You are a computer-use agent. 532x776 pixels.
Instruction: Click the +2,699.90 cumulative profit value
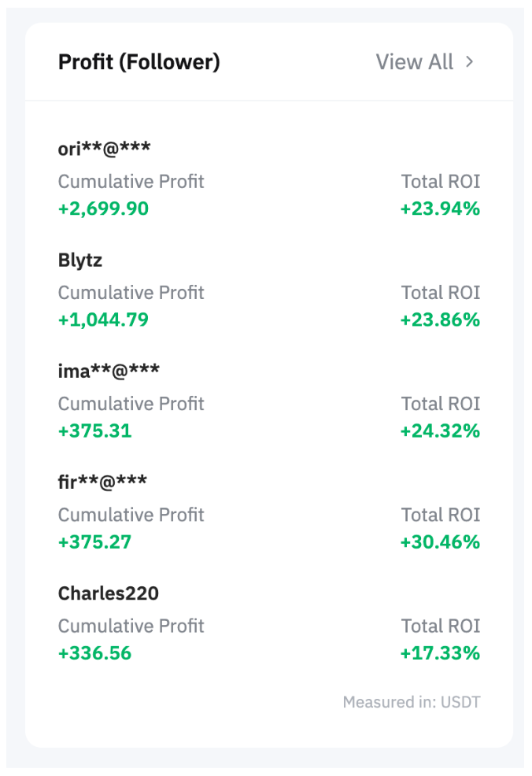[103, 209]
